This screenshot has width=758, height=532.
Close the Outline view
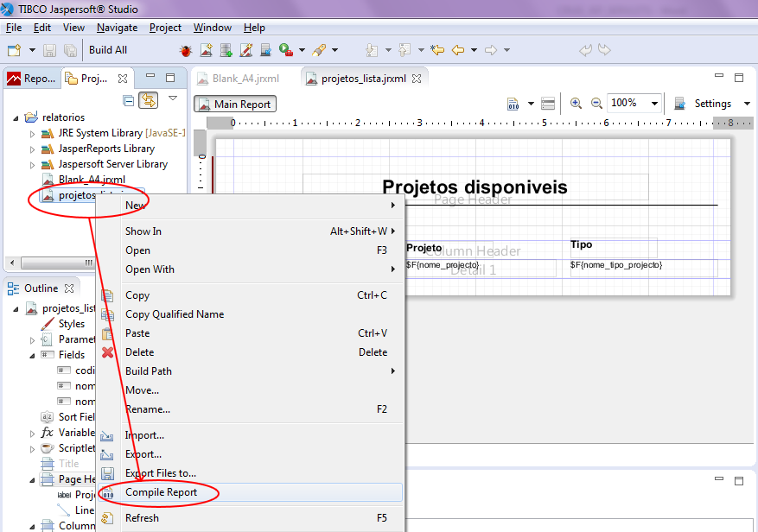click(69, 288)
